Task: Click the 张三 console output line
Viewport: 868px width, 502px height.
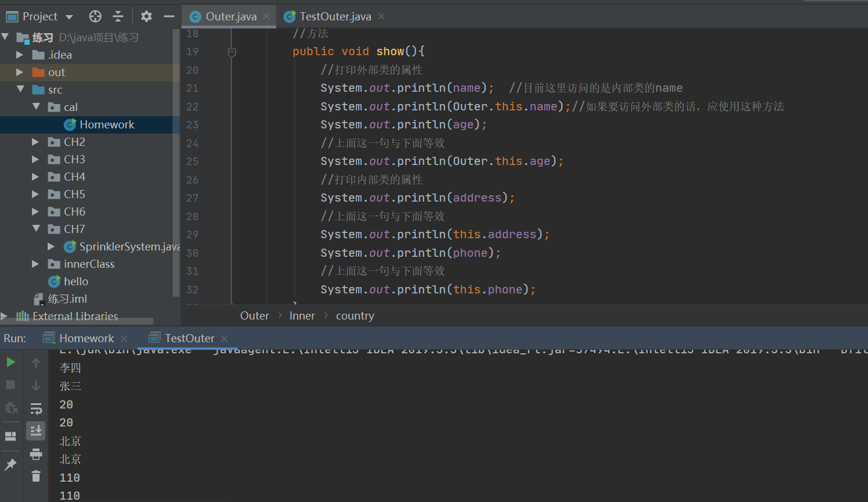Action: (x=70, y=386)
